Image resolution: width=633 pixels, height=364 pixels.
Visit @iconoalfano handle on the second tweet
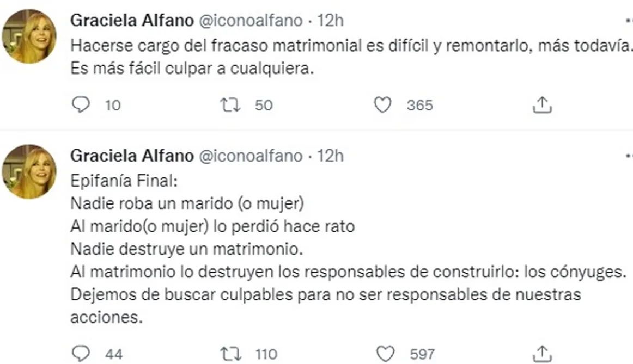[x=249, y=156]
